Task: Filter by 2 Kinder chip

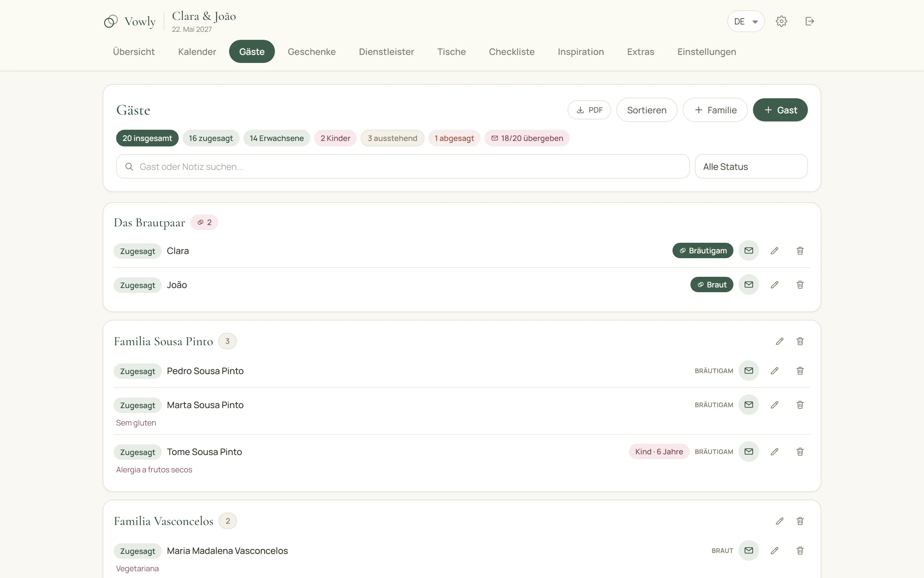Action: [x=335, y=138]
